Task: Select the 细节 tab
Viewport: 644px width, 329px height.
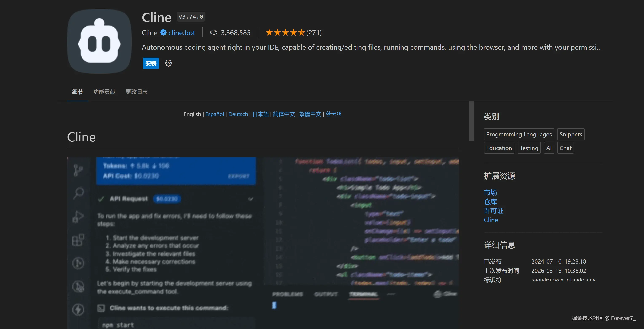Action: (x=78, y=92)
